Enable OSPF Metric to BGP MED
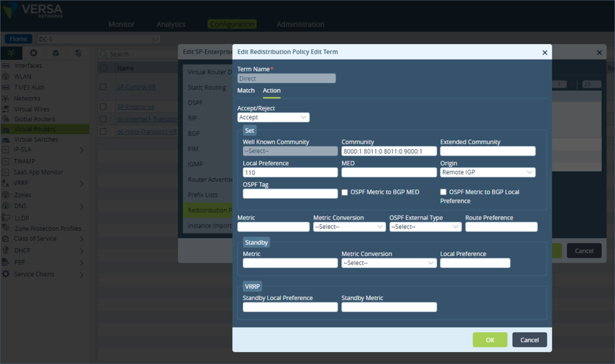Screen dimensions: 615x364 pos(345,192)
